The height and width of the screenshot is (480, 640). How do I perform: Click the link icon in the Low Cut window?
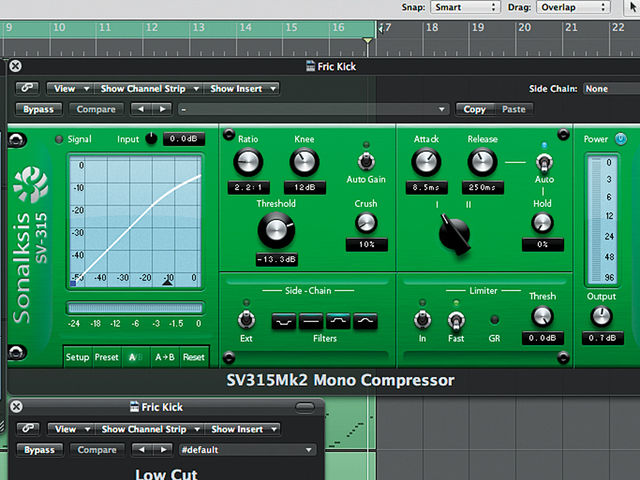tap(28, 429)
